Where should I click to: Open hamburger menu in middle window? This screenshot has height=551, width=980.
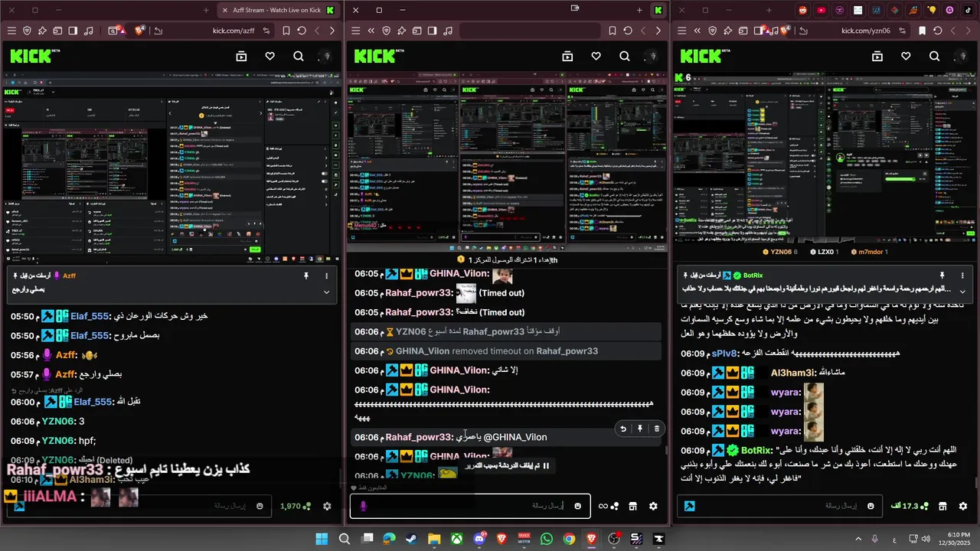pyautogui.click(x=354, y=31)
